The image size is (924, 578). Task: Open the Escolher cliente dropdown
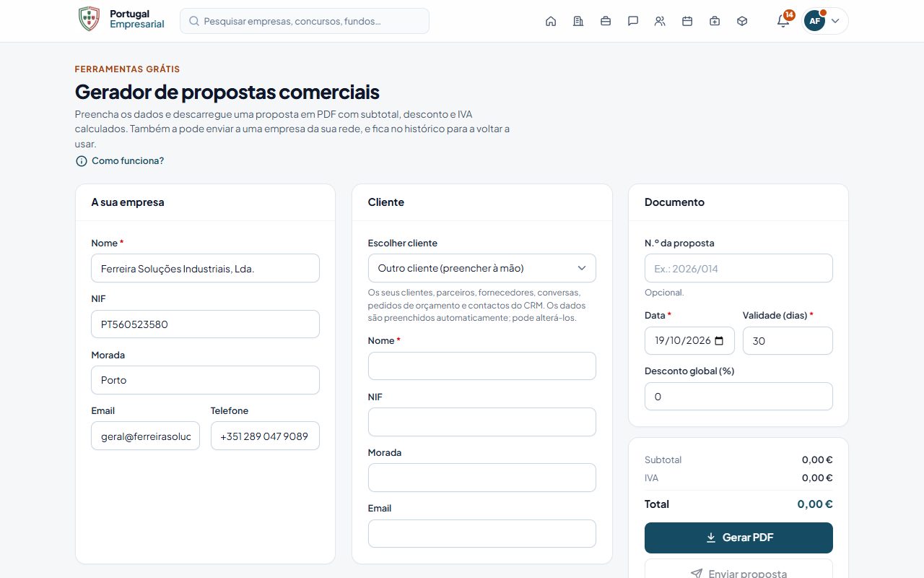pos(482,268)
